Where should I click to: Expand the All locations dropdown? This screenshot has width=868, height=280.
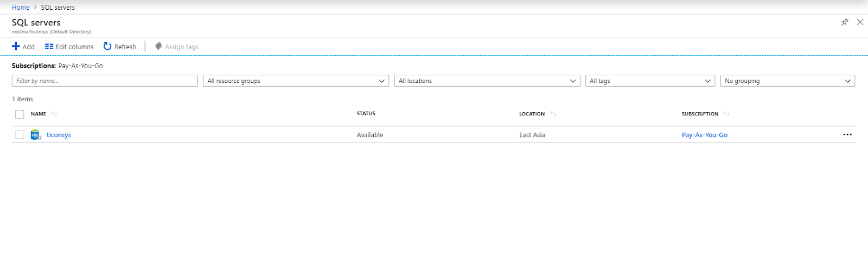point(487,81)
